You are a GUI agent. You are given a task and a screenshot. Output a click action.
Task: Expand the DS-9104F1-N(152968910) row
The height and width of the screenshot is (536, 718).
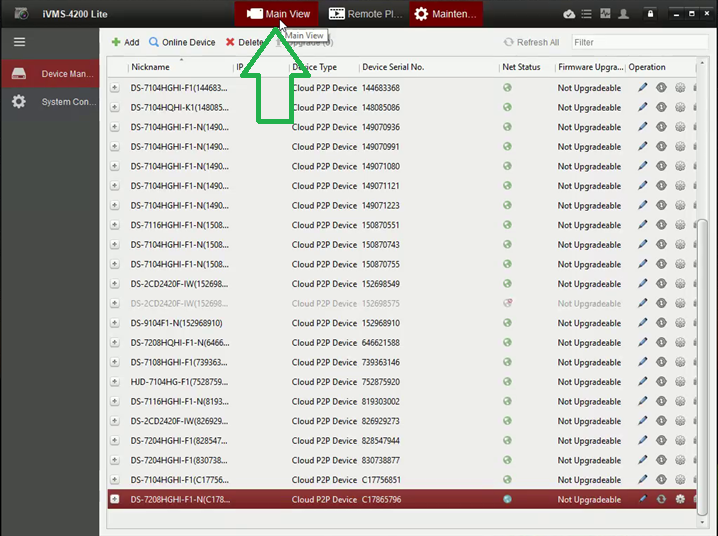pos(114,323)
